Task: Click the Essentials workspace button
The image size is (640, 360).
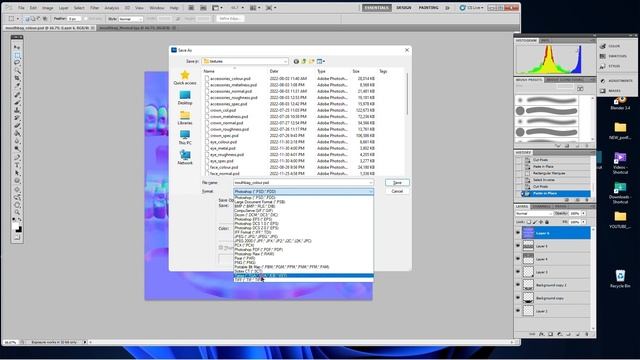Action: pos(377,8)
